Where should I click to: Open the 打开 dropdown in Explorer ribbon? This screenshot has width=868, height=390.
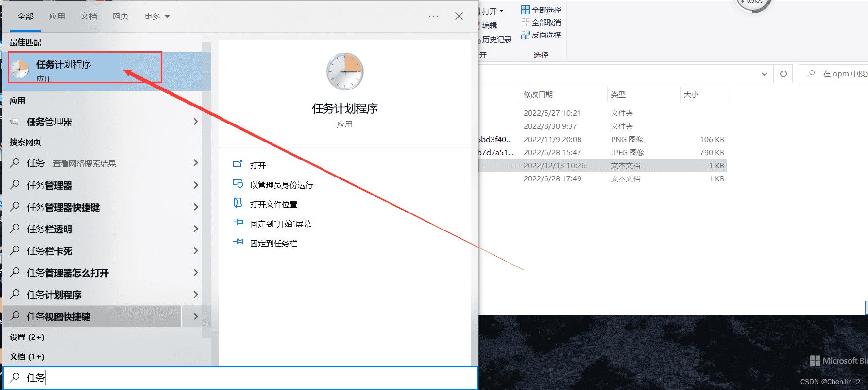493,11
